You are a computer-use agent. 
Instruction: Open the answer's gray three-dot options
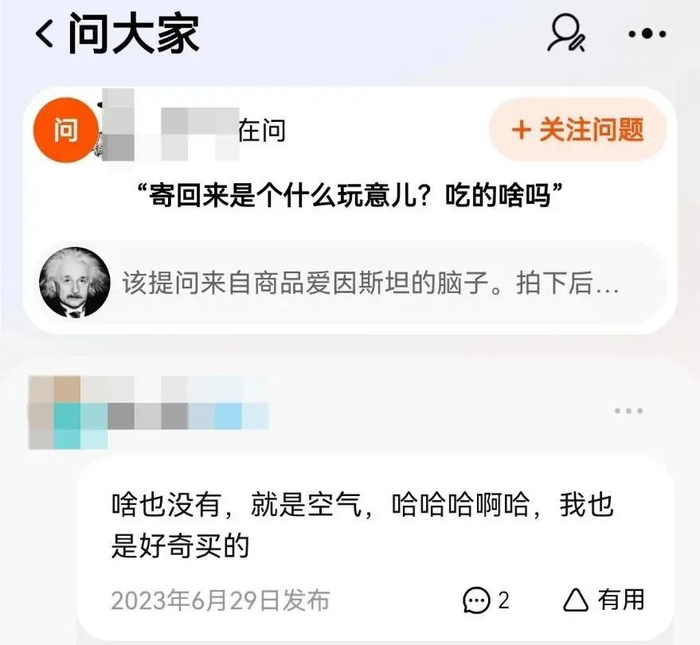coord(628,411)
